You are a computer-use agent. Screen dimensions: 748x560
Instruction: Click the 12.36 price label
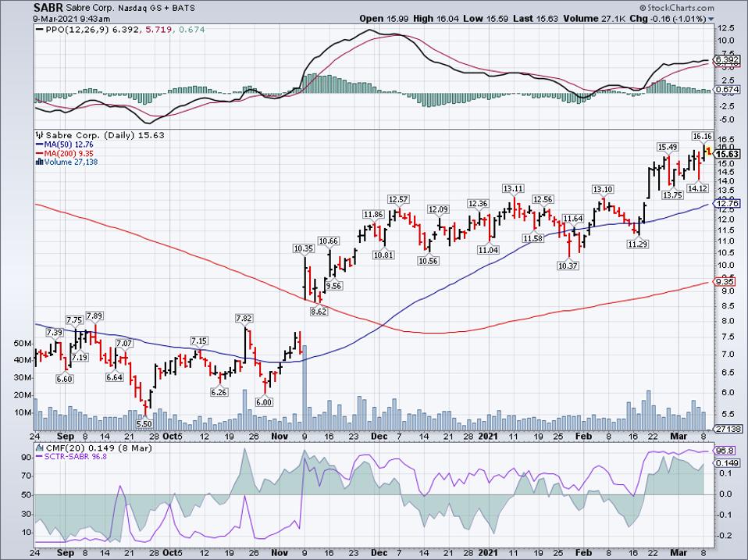(478, 204)
